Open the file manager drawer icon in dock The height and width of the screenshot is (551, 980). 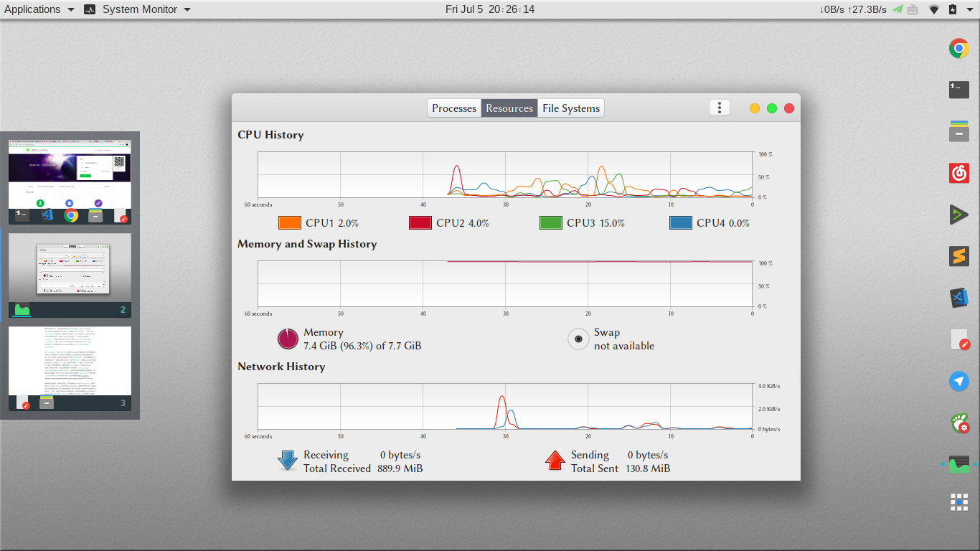[x=959, y=131]
